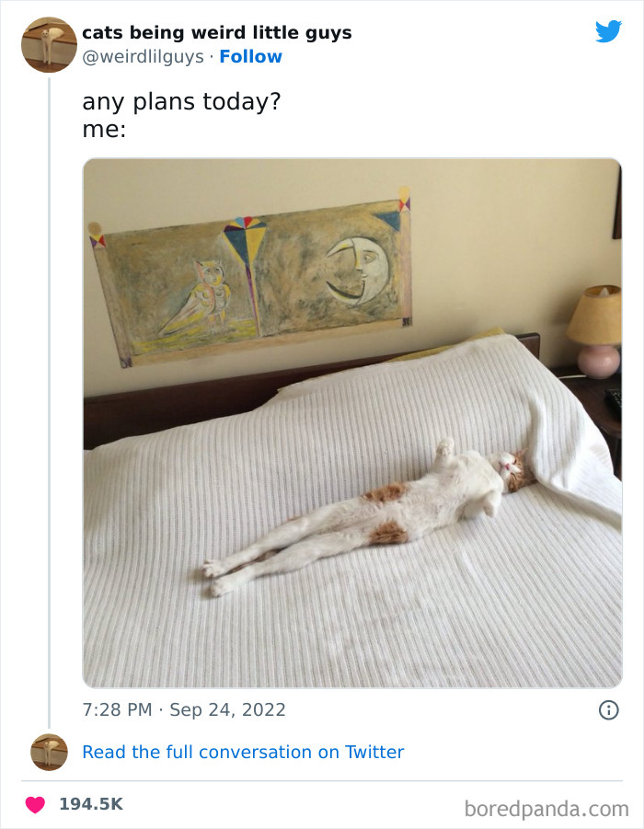Follow the weirdlilguys account
Screen dimensions: 644x829
pyautogui.click(x=250, y=57)
